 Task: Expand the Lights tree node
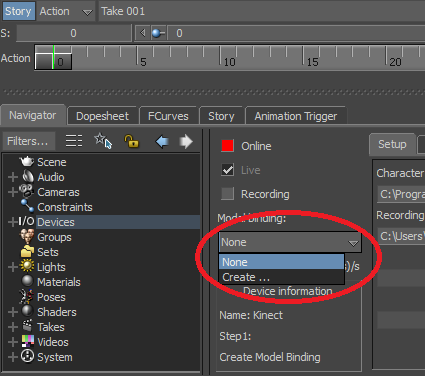[x=13, y=267]
